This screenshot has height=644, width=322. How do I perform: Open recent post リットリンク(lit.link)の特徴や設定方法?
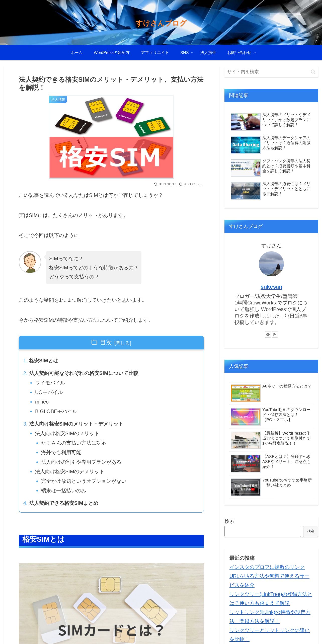pyautogui.click(x=270, y=617)
